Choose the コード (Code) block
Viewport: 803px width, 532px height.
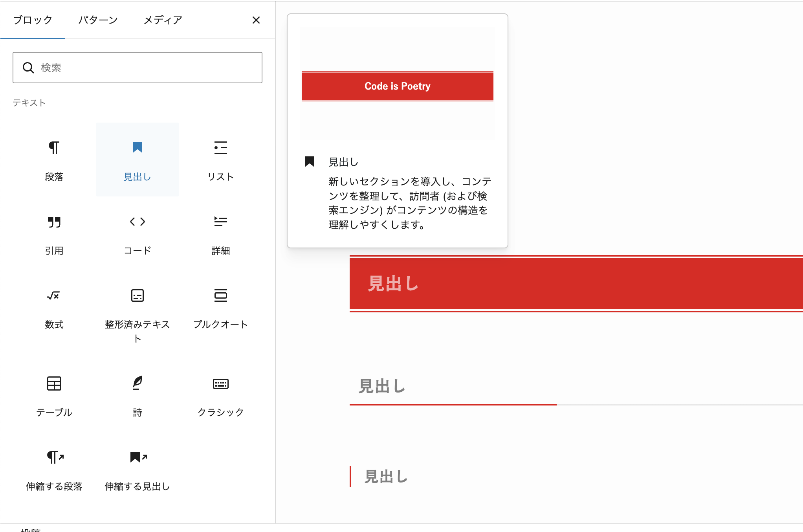pos(137,233)
